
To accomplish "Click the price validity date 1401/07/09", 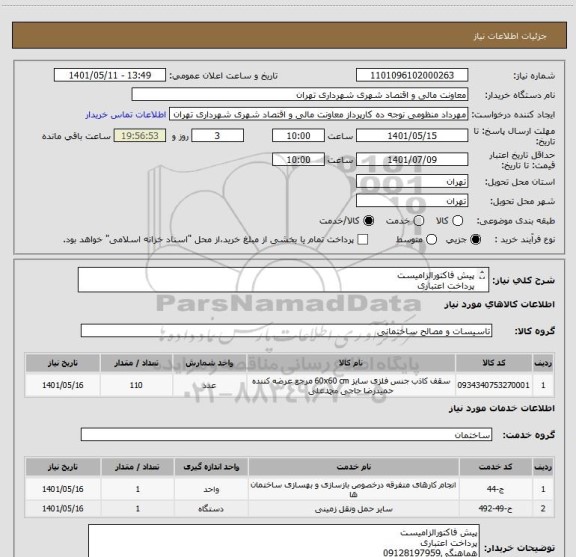I will click(412, 159).
